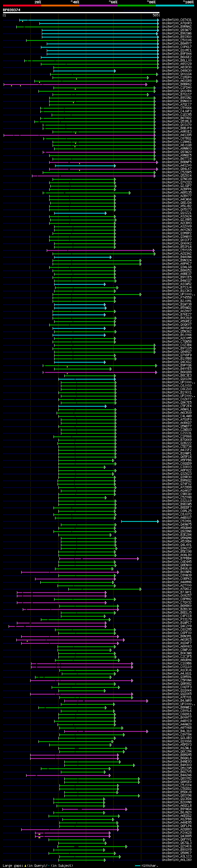
Task: Select hit UniRef100_A9TV68
Action: click(177, 728)
